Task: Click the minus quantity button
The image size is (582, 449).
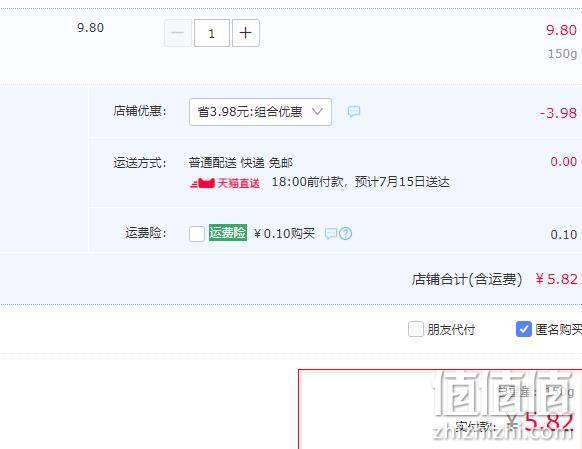Action: [178, 33]
